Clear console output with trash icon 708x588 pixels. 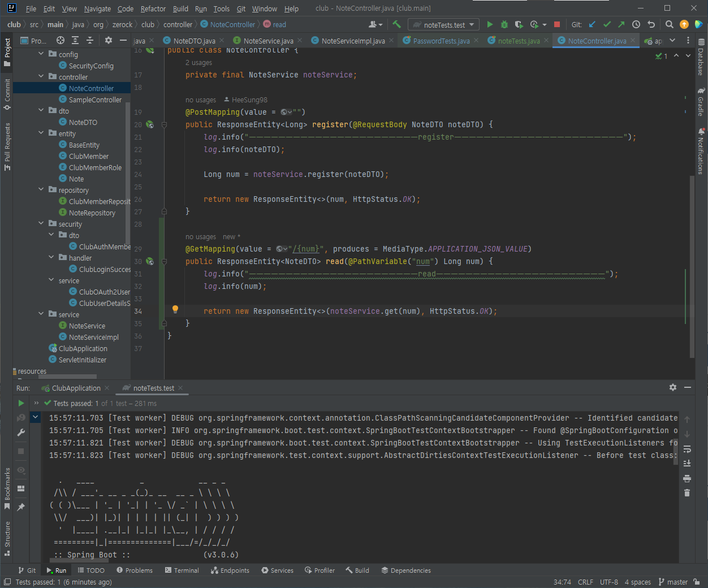click(687, 493)
